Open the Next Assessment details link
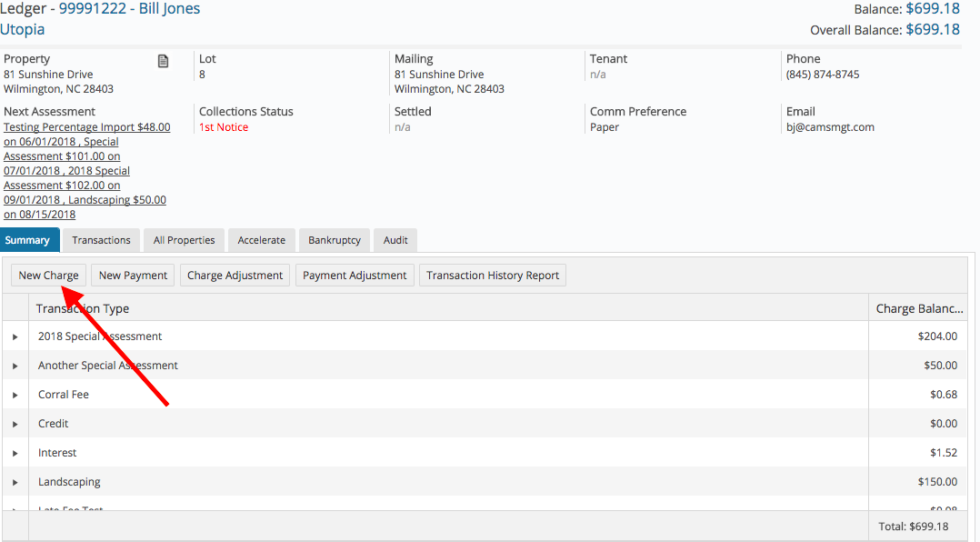The image size is (980, 542). pyautogui.click(x=87, y=171)
